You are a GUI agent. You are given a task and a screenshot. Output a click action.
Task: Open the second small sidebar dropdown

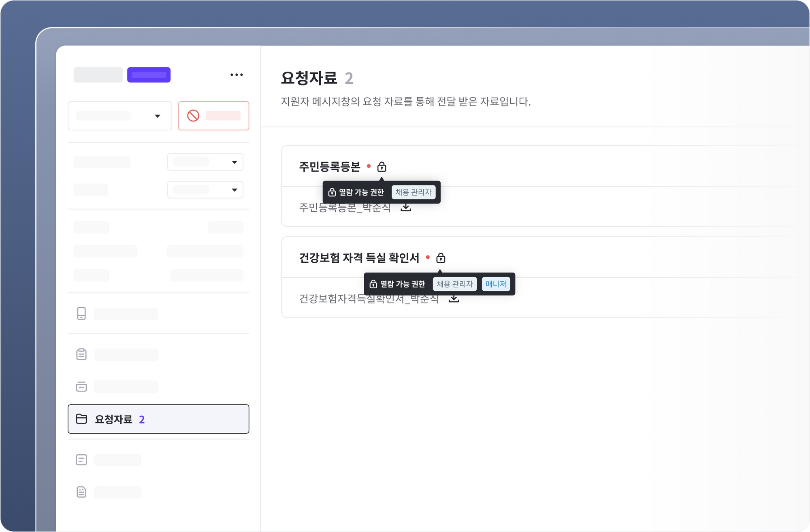[205, 190]
